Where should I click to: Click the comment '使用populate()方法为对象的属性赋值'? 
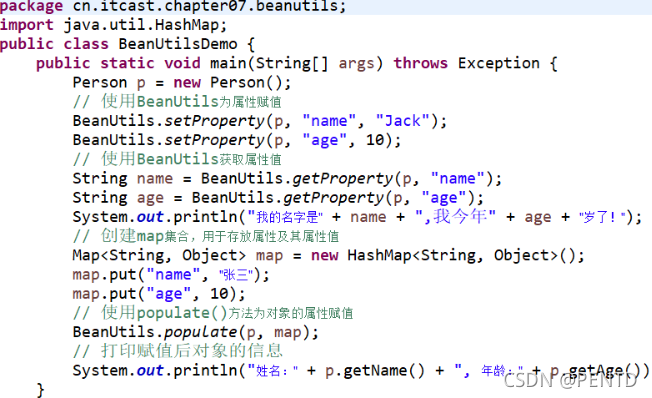click(x=212, y=313)
